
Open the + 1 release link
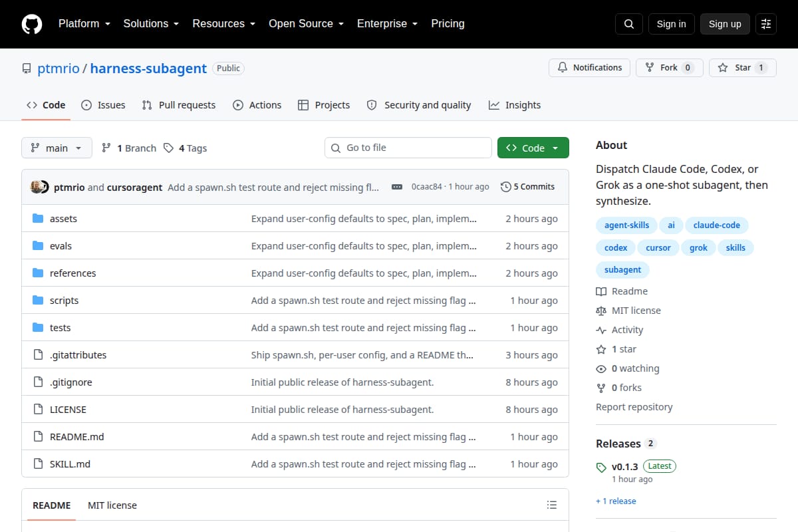point(616,501)
